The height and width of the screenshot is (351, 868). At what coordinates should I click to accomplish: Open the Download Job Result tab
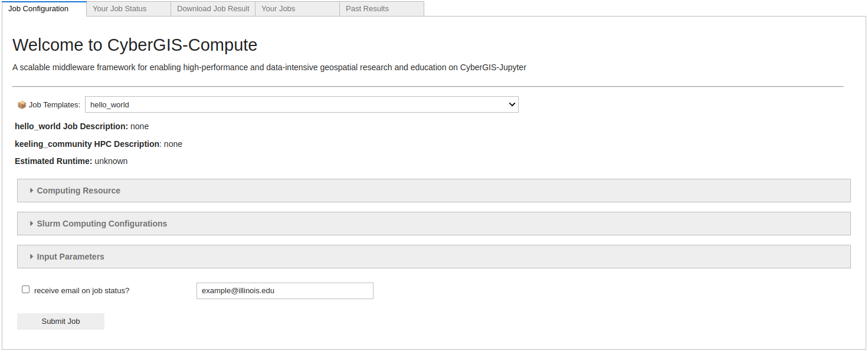pyautogui.click(x=213, y=9)
